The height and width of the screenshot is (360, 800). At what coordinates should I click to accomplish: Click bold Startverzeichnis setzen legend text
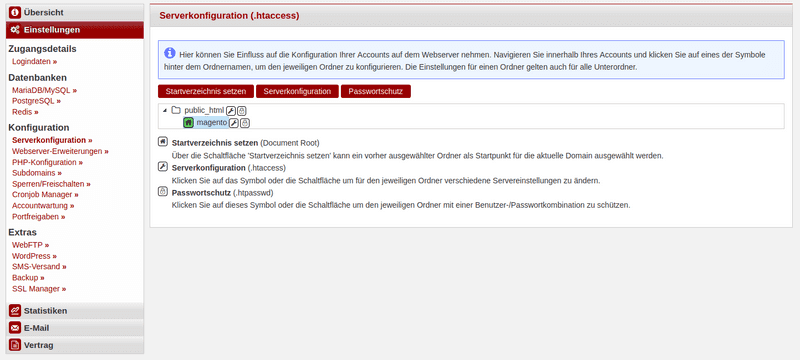coord(215,143)
